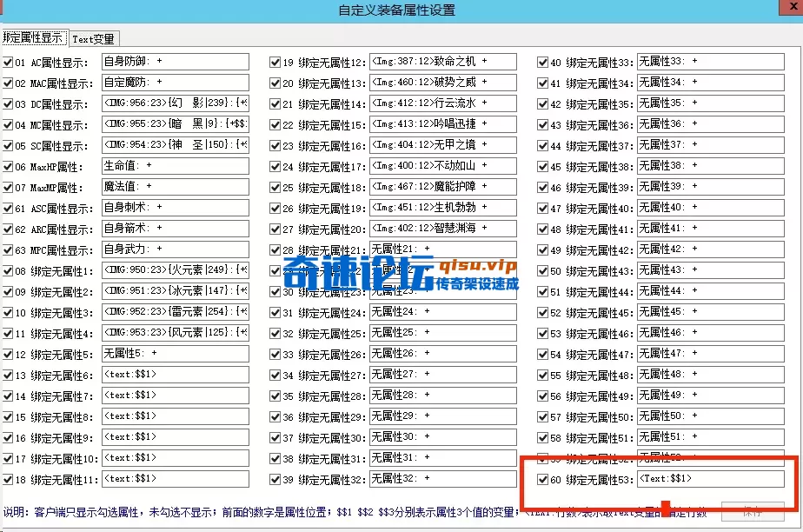Toggle the 06 MaxHP属性 checkbox
Image resolution: width=803 pixels, height=532 pixels.
(x=8, y=167)
